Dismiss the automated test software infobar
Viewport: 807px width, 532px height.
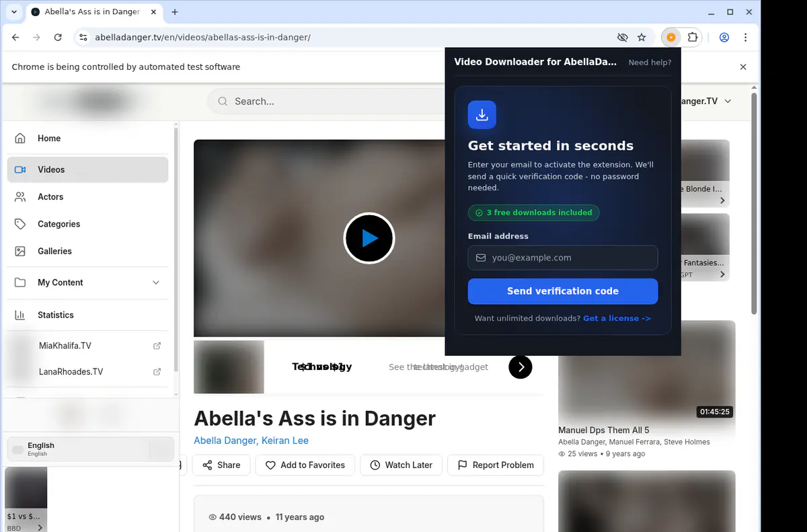click(x=743, y=67)
